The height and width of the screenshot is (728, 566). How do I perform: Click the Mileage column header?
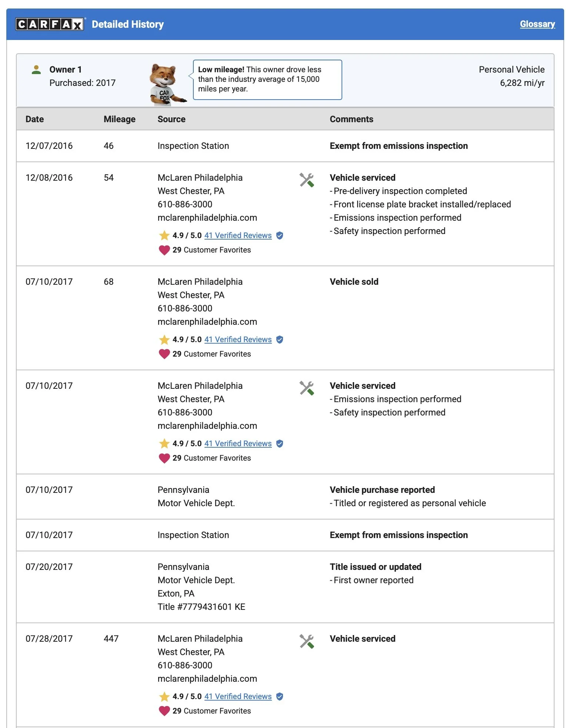tap(119, 119)
